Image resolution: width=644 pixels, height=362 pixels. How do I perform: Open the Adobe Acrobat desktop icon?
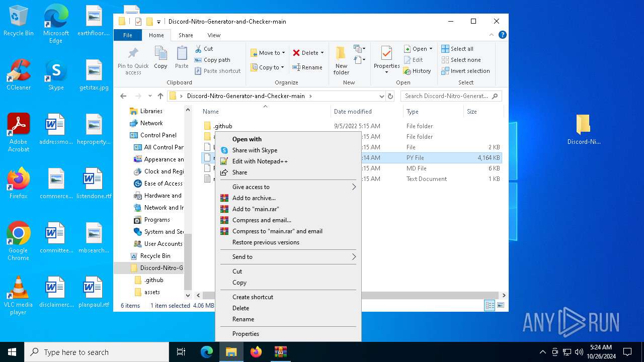click(19, 133)
